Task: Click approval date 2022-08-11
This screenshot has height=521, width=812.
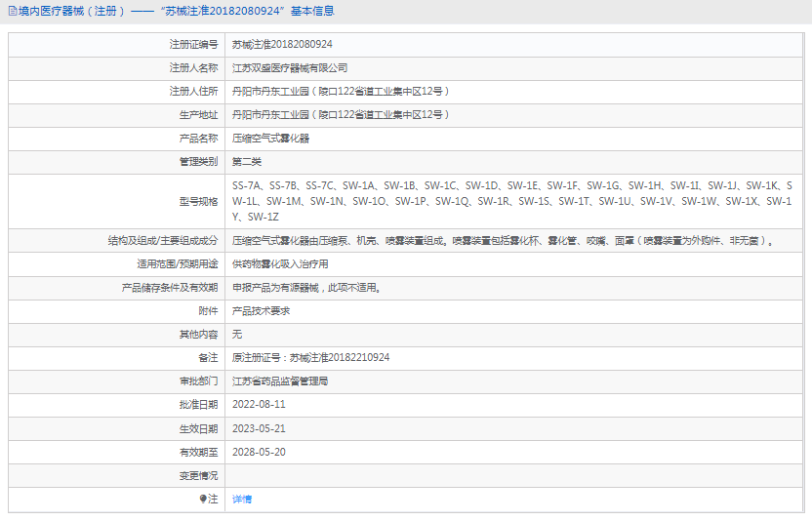Action: [259, 405]
